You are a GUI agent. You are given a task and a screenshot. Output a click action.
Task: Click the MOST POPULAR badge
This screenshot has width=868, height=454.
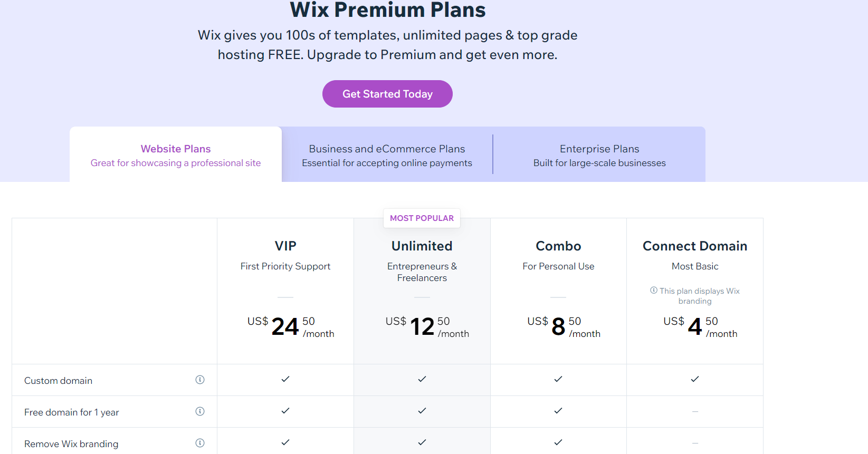[x=422, y=218]
